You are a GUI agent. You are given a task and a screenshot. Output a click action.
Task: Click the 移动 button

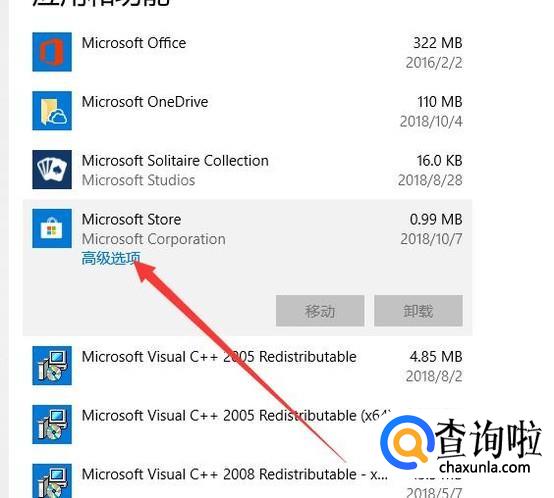(x=320, y=311)
